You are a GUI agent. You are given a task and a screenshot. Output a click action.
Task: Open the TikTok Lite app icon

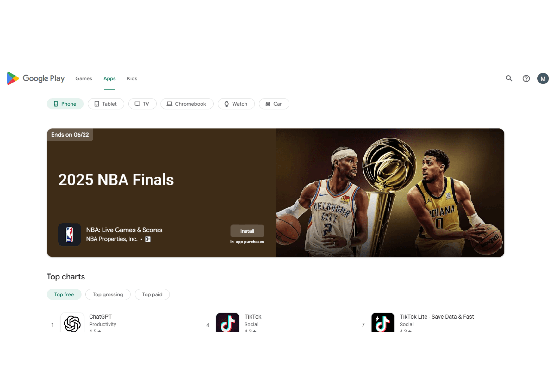pyautogui.click(x=382, y=323)
